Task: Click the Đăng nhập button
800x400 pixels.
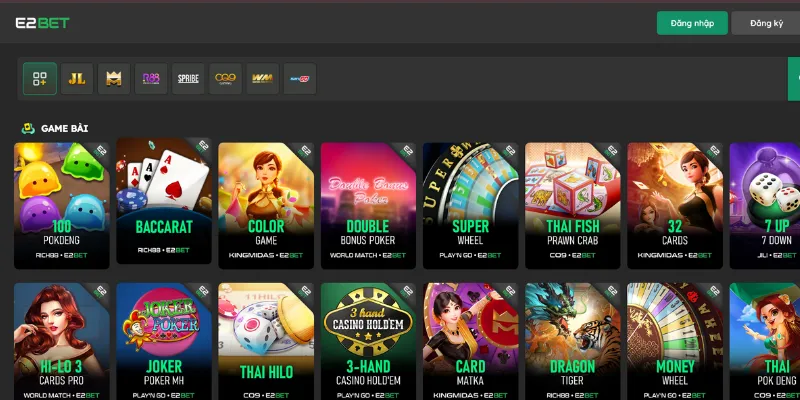Action: point(692,23)
